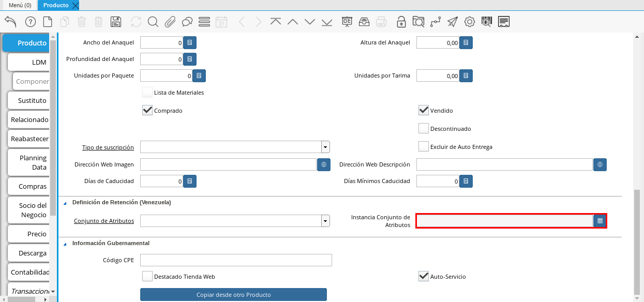
Task: Toggle the Comprado checkbox
Action: [x=147, y=110]
